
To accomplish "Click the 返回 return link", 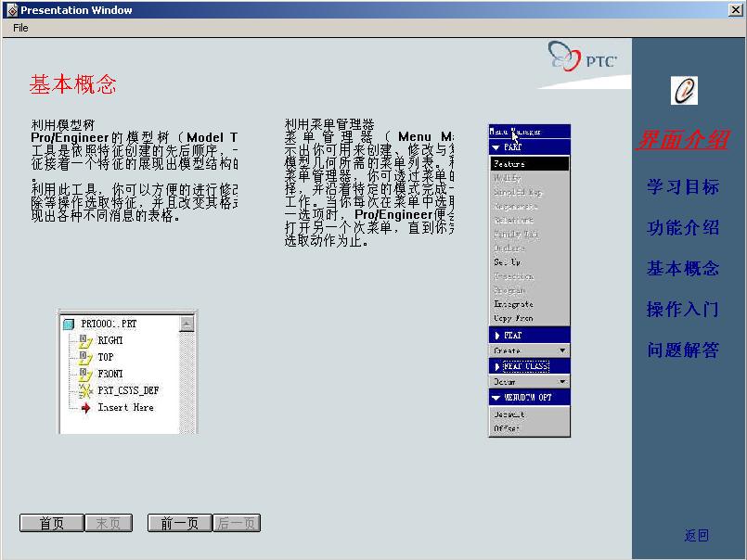I will point(696,536).
